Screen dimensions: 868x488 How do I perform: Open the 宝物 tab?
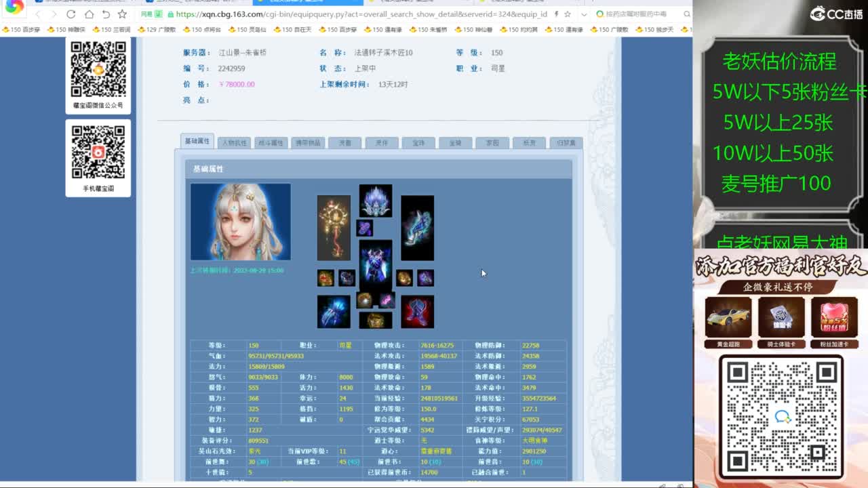(x=418, y=143)
